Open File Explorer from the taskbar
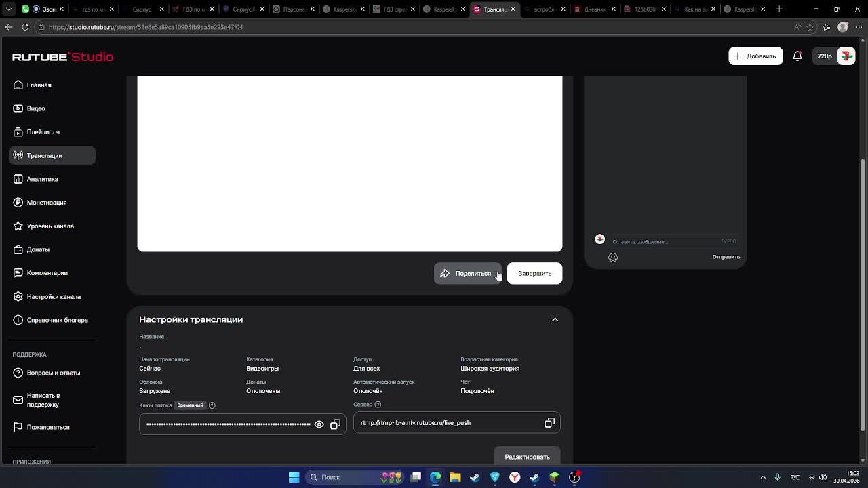Viewport: 868px width, 488px height. [x=455, y=477]
